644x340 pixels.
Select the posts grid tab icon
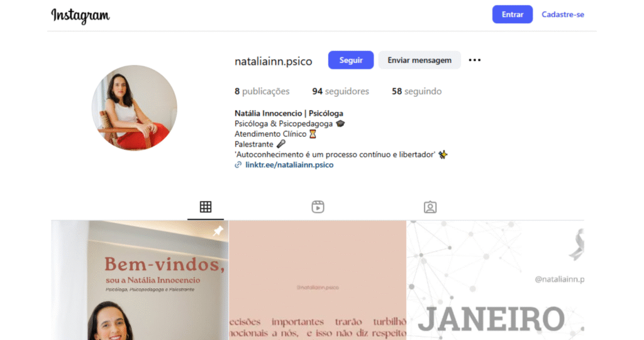point(206,207)
